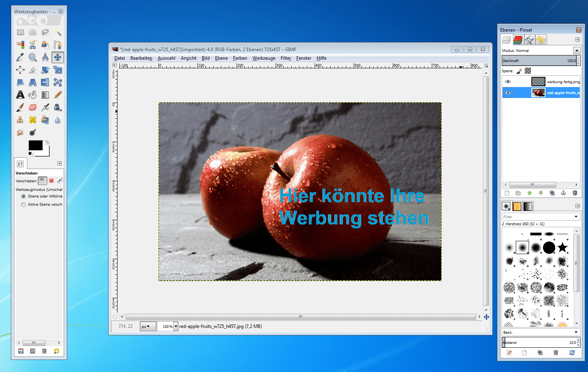The width and height of the screenshot is (588, 372).
Task: Click the Deckkraft opacity slider
Action: [x=539, y=60]
